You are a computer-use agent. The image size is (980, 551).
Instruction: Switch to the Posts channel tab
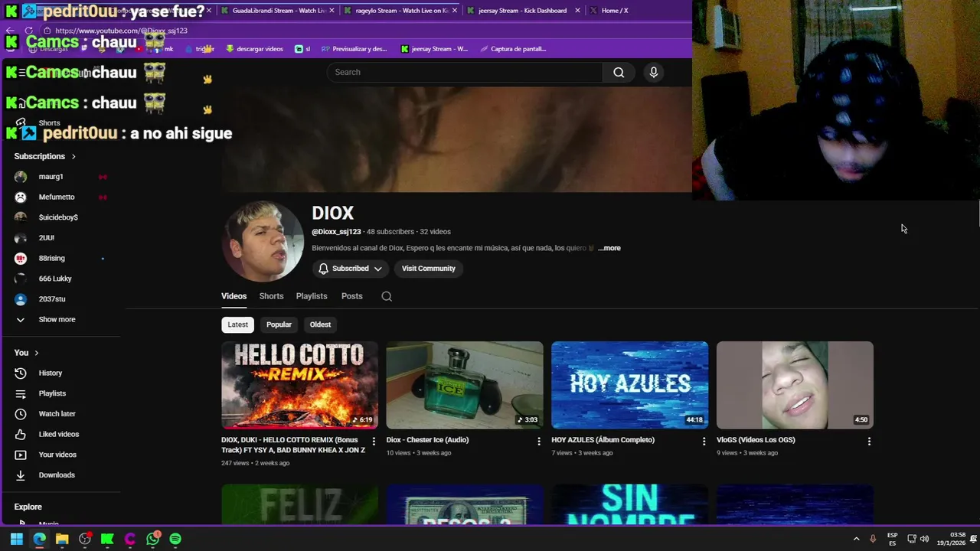pos(351,296)
